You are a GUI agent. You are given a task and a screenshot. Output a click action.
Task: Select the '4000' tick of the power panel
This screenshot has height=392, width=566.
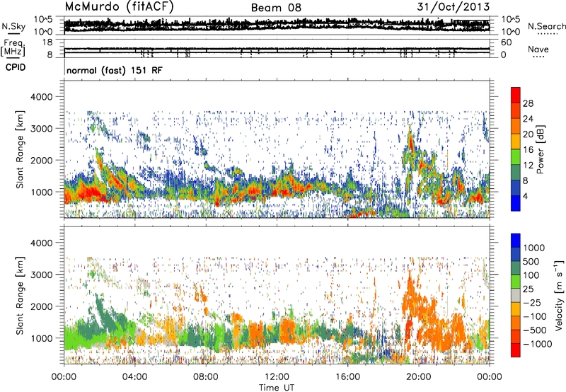coord(41,97)
